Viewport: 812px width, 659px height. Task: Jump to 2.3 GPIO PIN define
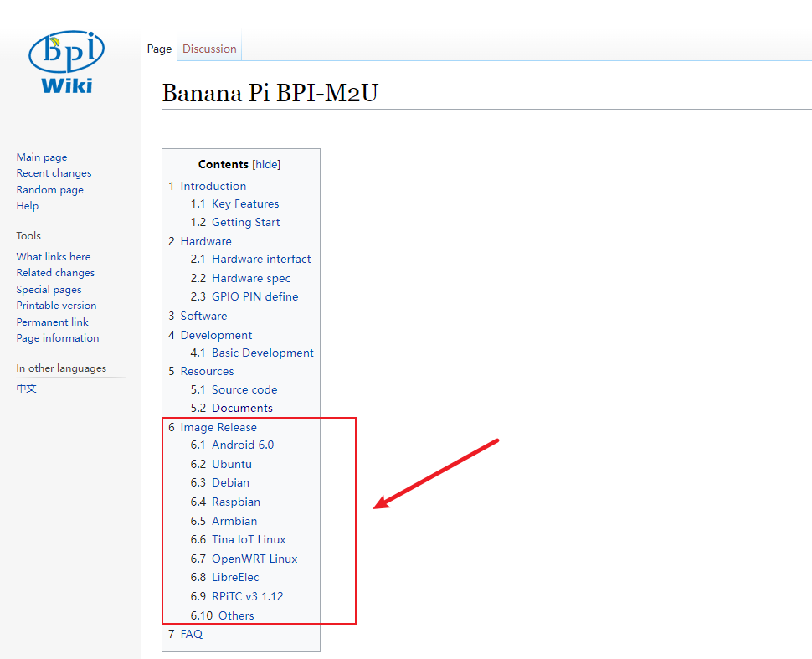(244, 297)
